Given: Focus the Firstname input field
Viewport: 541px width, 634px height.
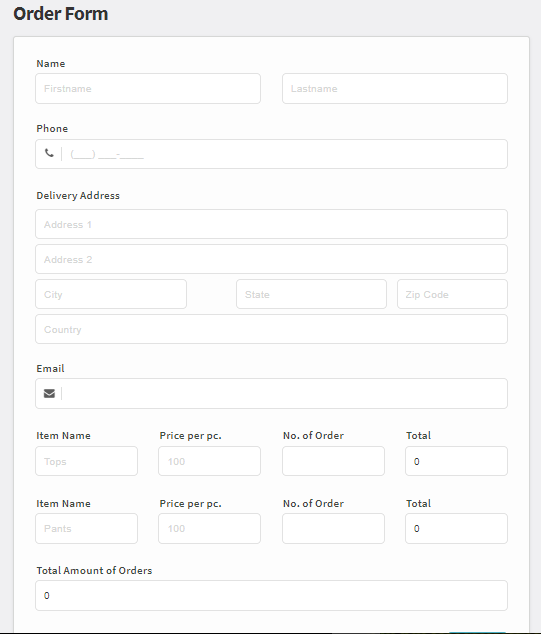Looking at the screenshot, I should (x=148, y=89).
